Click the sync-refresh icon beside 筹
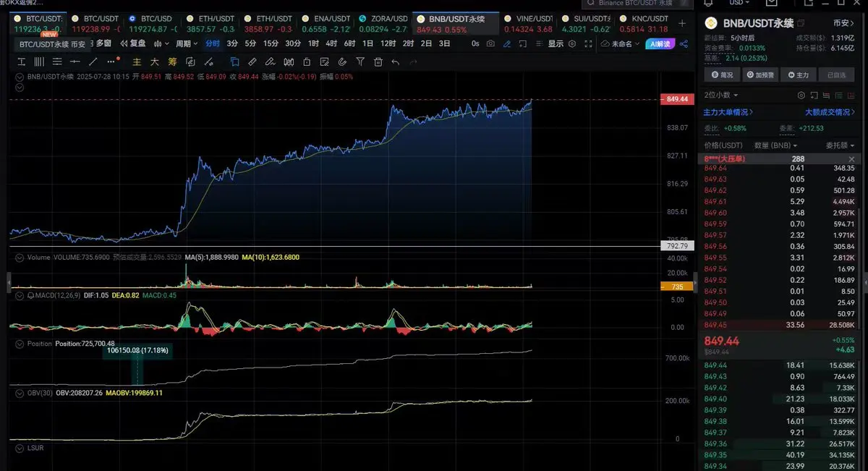 190,61
